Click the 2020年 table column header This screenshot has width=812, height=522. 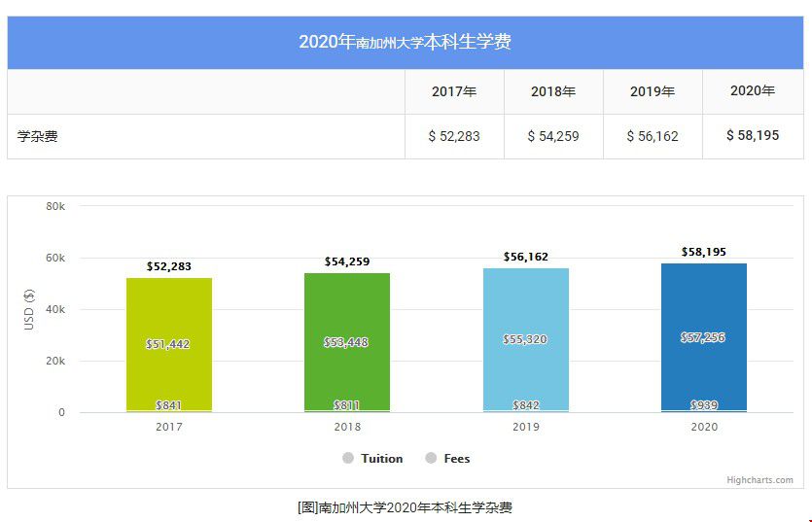click(x=753, y=91)
